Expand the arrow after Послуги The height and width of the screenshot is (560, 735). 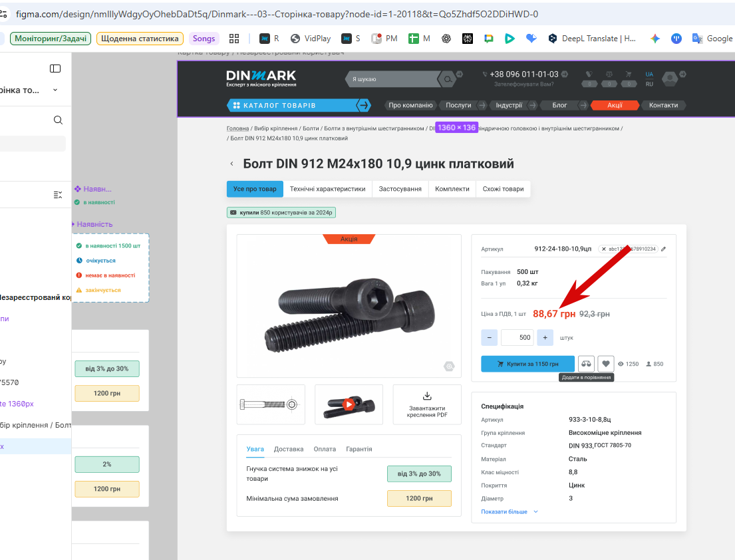(x=482, y=106)
